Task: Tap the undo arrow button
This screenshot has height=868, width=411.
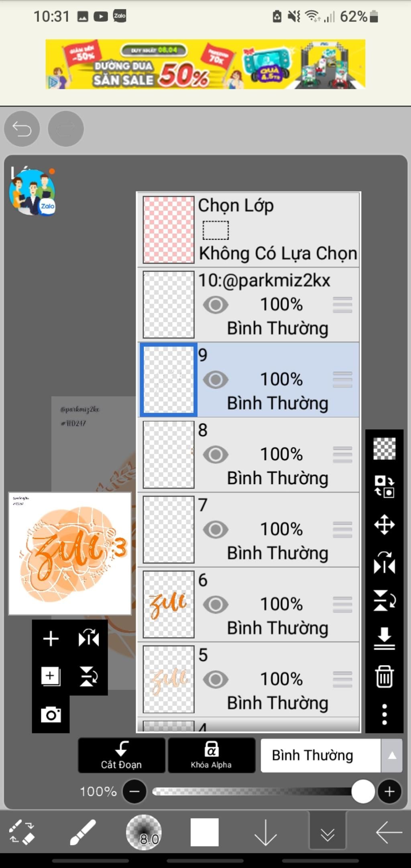Action: click(22, 129)
